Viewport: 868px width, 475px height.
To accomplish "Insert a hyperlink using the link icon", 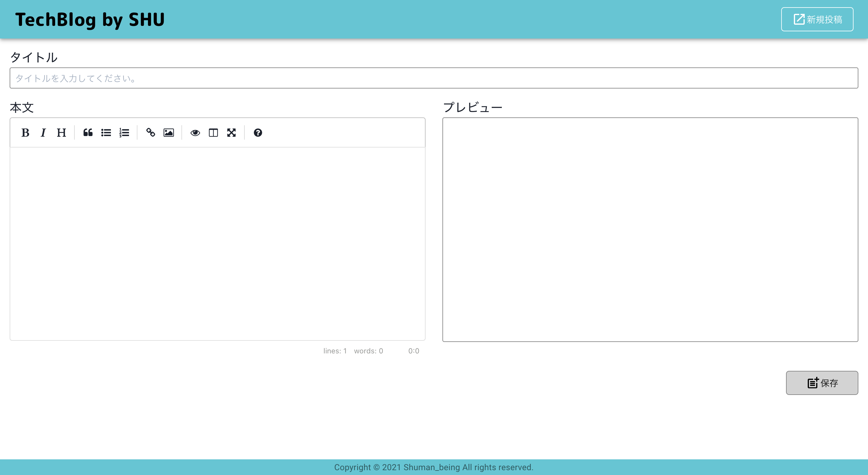I will pos(151,133).
